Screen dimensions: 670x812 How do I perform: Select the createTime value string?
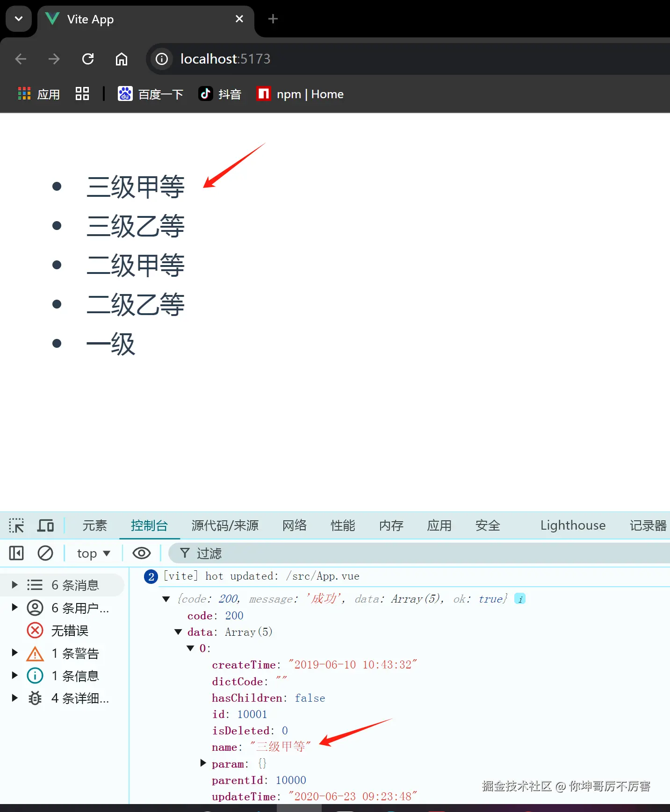(x=353, y=665)
